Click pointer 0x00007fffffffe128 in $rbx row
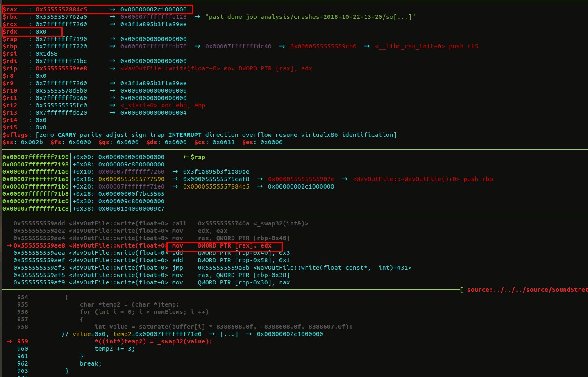The width and height of the screenshot is (588, 377). (x=154, y=17)
